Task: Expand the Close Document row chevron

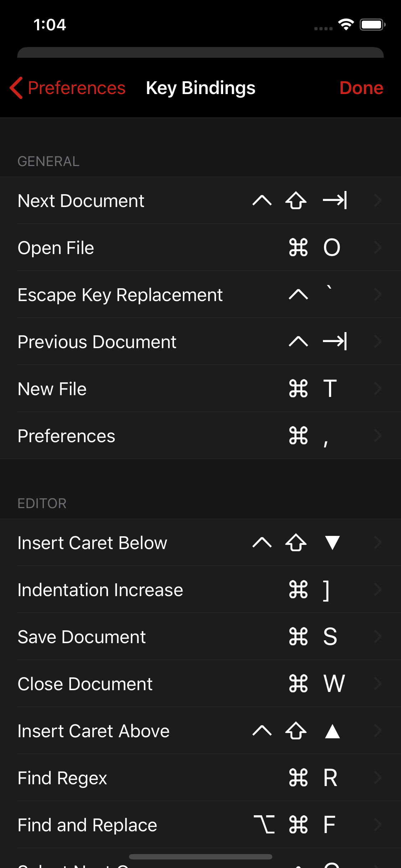Action: point(378,683)
